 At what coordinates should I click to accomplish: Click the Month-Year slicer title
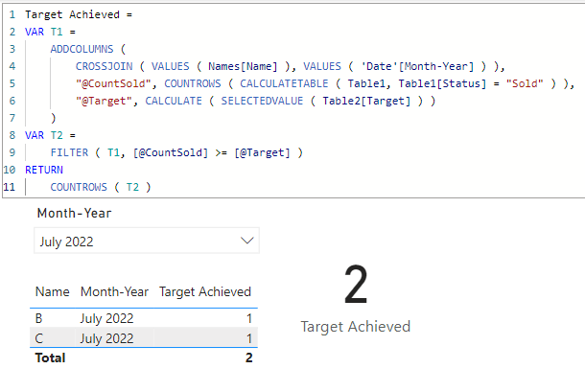74,213
